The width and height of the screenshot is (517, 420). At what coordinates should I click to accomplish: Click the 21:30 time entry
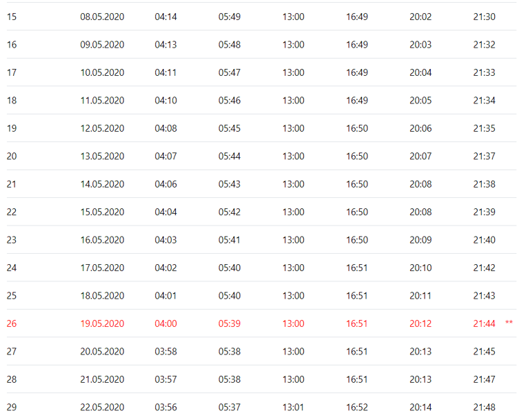[x=484, y=17]
